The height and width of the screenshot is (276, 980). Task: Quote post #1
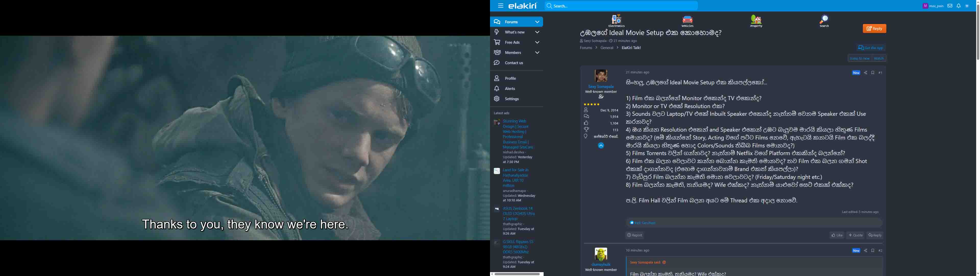(x=856, y=236)
